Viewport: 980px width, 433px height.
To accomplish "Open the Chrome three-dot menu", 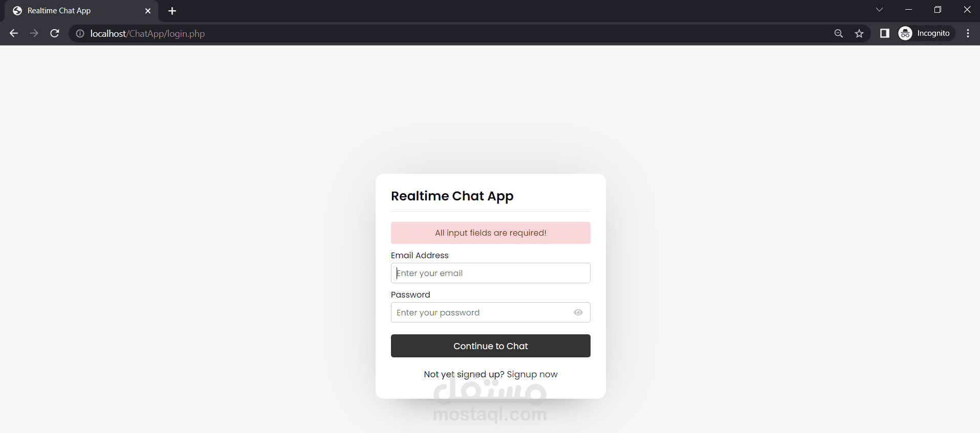I will click(x=968, y=33).
